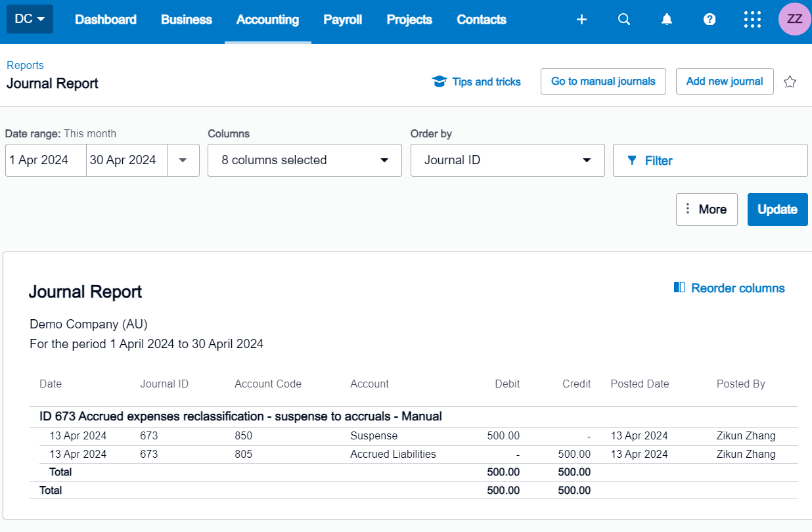Favourite this report with star icon
This screenshot has width=812, height=532.
pyautogui.click(x=790, y=82)
